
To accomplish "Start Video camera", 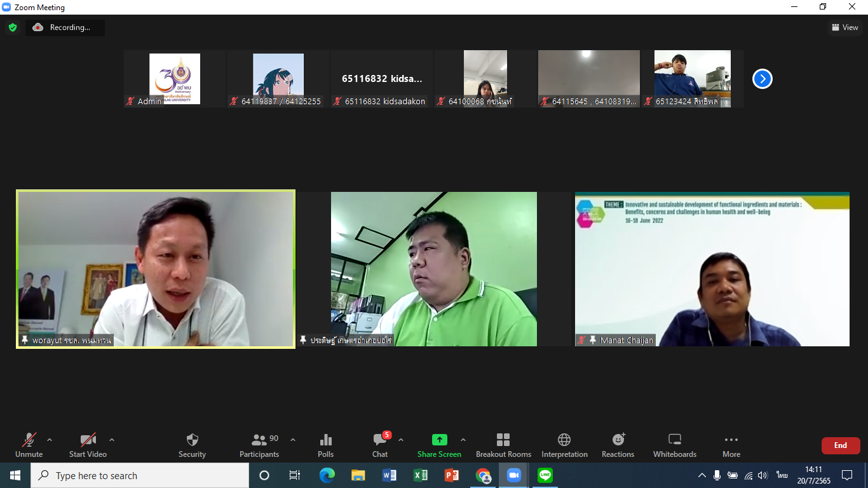I will [88, 445].
